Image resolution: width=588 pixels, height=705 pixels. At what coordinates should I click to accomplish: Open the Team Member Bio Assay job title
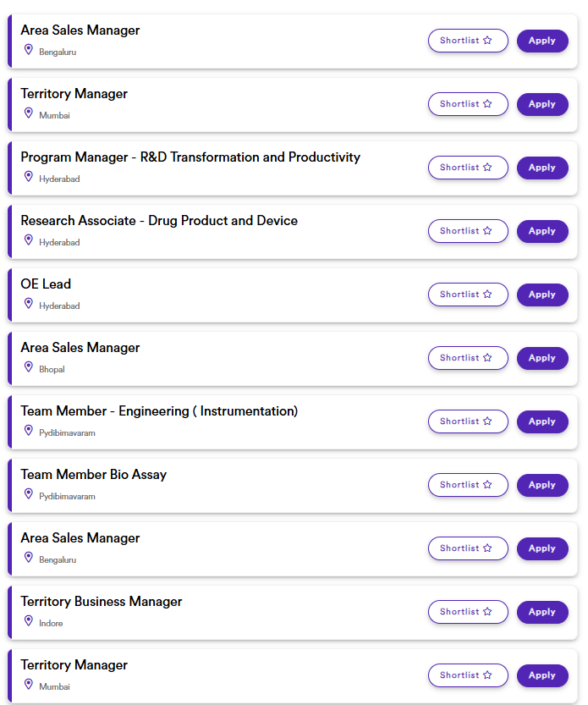coord(94,475)
